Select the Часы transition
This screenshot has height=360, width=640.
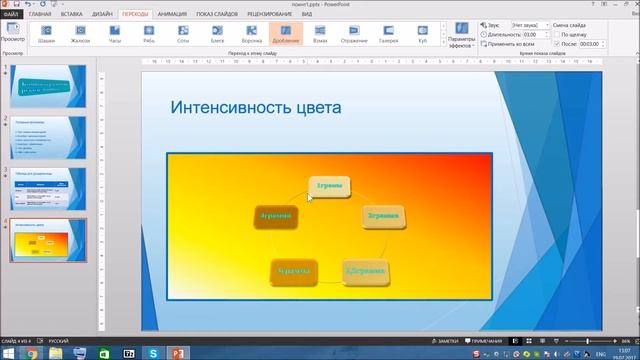point(115,34)
